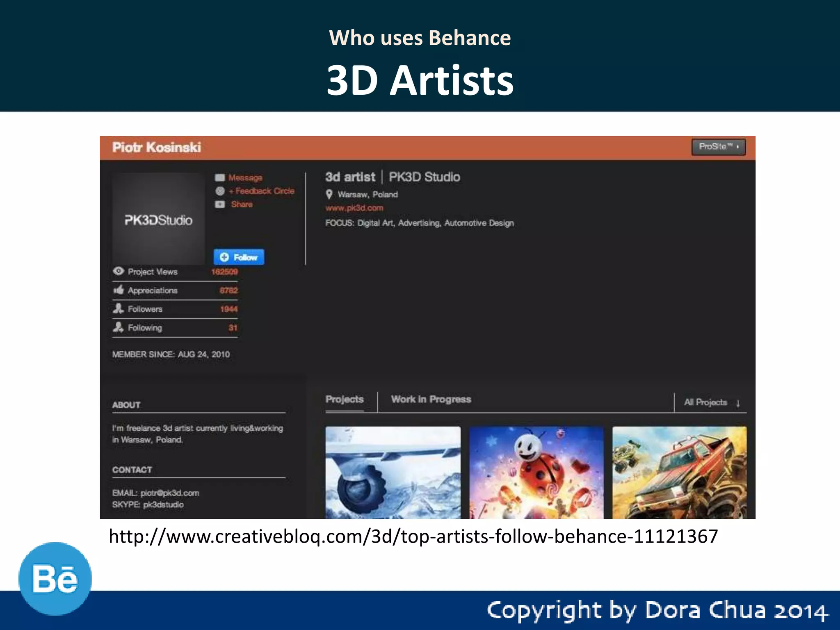840x630 pixels.
Task: Select the Projects tab
Action: pyautogui.click(x=345, y=399)
